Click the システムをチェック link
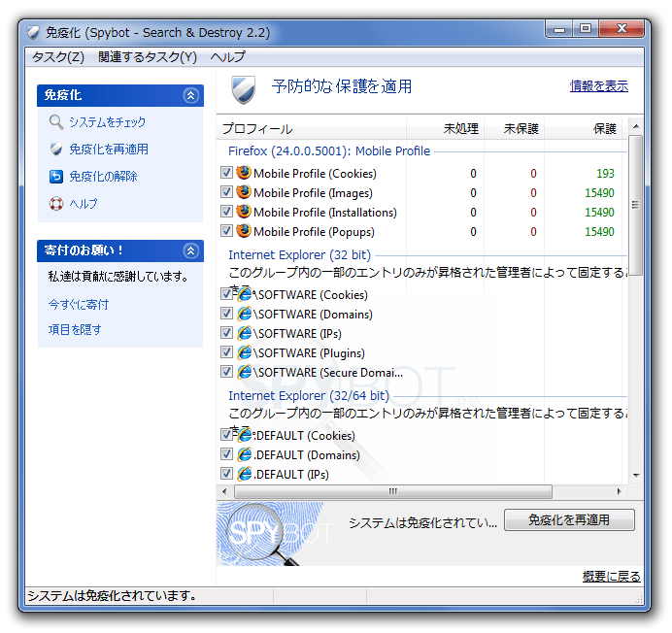The height and width of the screenshot is (633, 672). click(108, 122)
